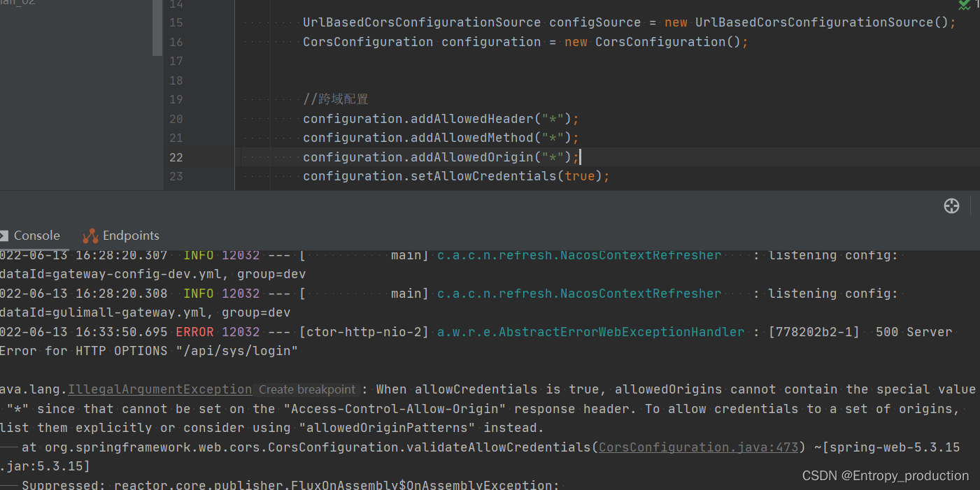The height and width of the screenshot is (490, 980).
Task: Click the green inspection checkmark icon
Action: (x=965, y=5)
